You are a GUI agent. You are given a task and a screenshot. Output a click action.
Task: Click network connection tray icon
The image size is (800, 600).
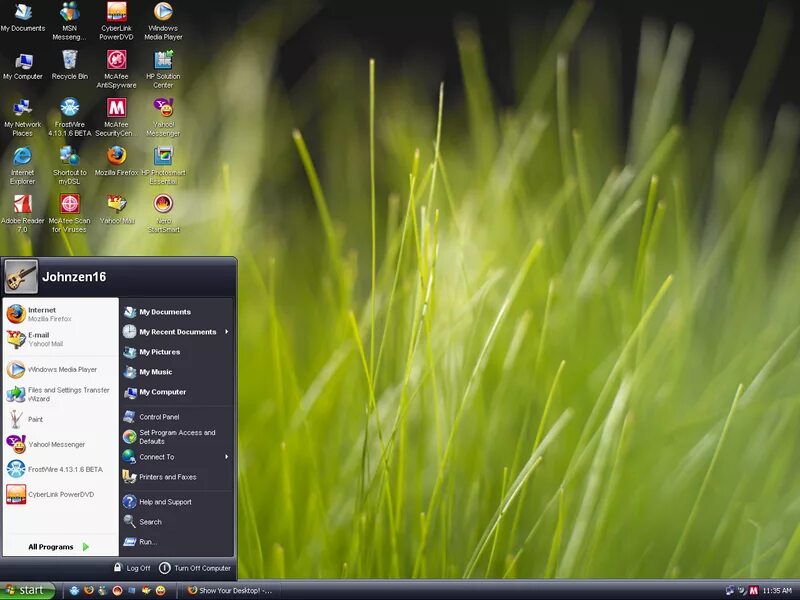pos(731,590)
